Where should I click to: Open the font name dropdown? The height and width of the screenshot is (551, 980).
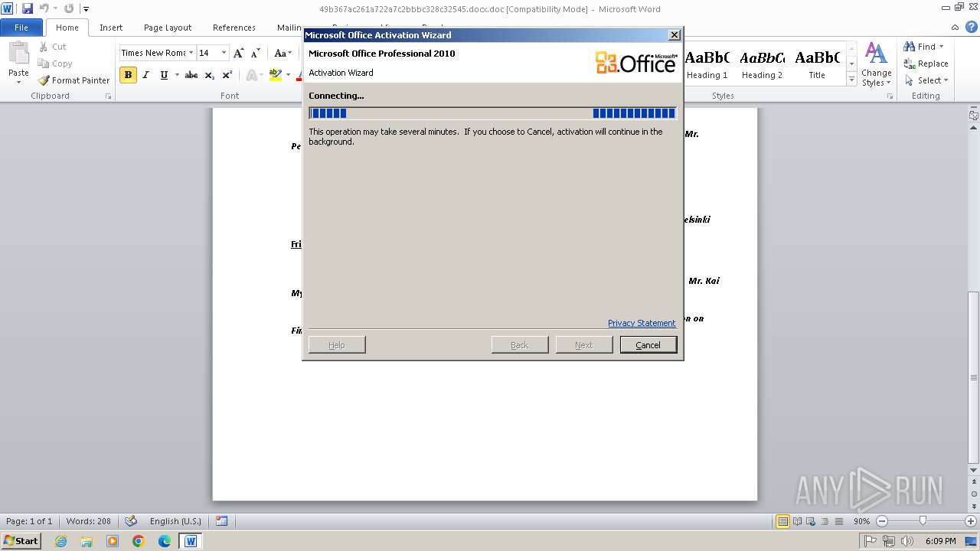pyautogui.click(x=191, y=53)
